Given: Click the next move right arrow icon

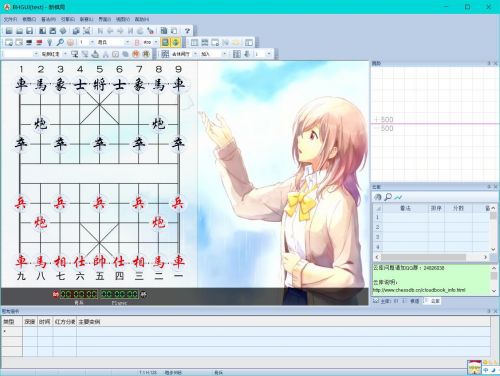Looking at the screenshot, I should 120,31.
